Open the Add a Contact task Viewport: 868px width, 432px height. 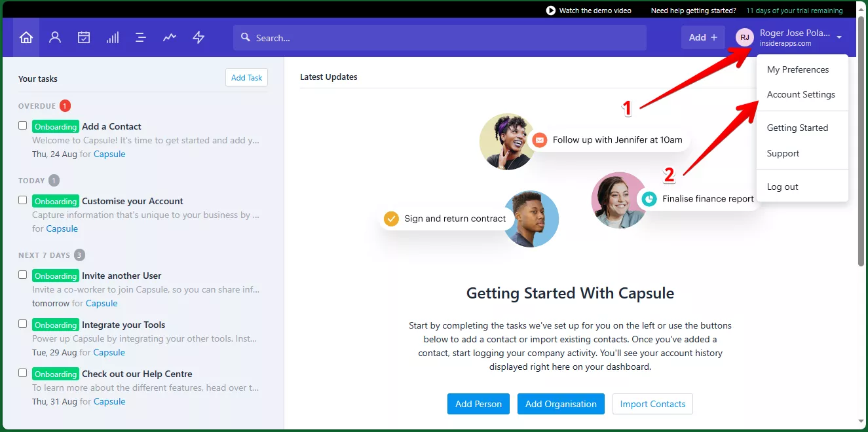[x=111, y=126]
